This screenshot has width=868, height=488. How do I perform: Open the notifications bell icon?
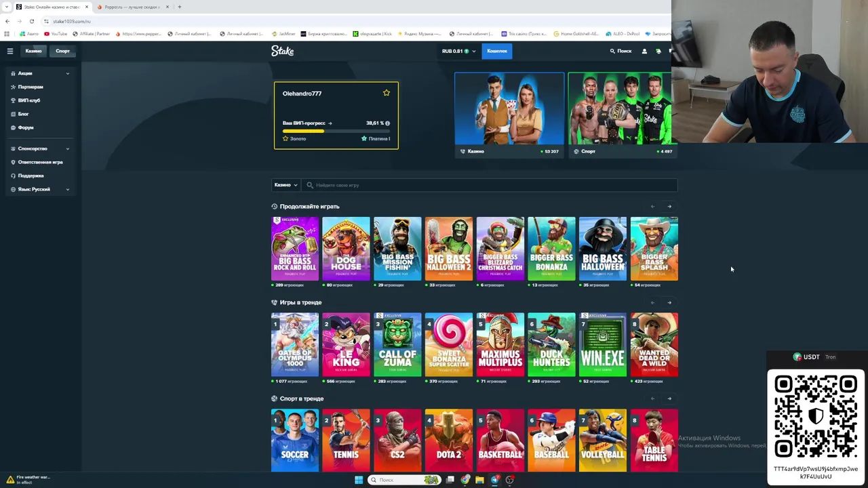coord(658,51)
